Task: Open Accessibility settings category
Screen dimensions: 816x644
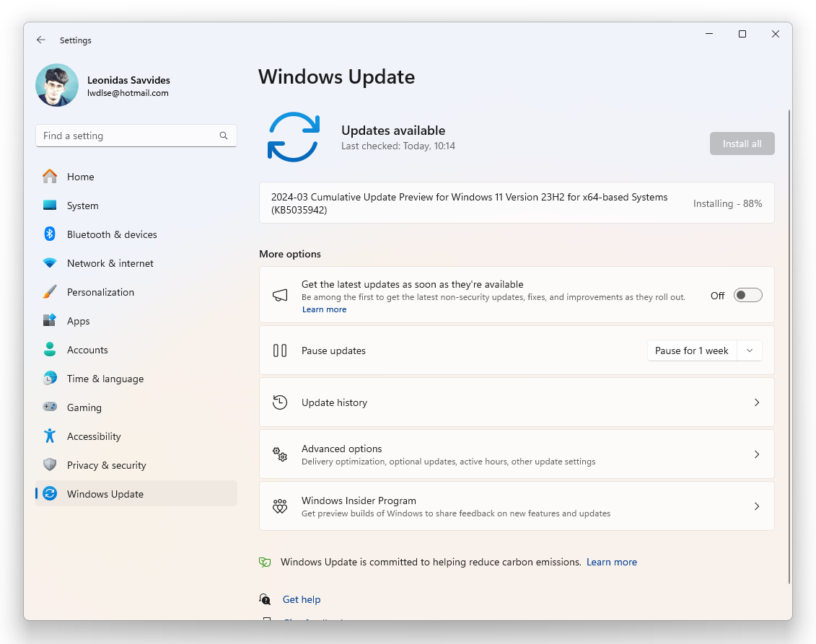Action: [x=136, y=436]
